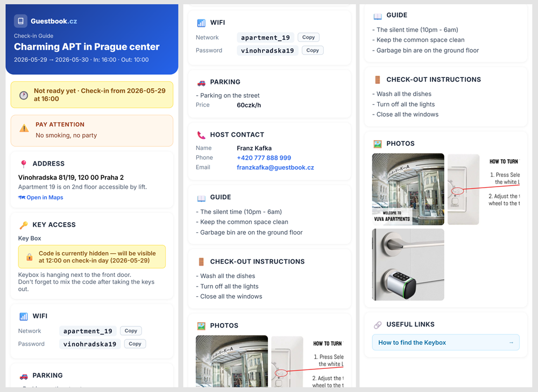
Task: Select the vinohradska19 password value in the middle panel
Action: point(267,51)
